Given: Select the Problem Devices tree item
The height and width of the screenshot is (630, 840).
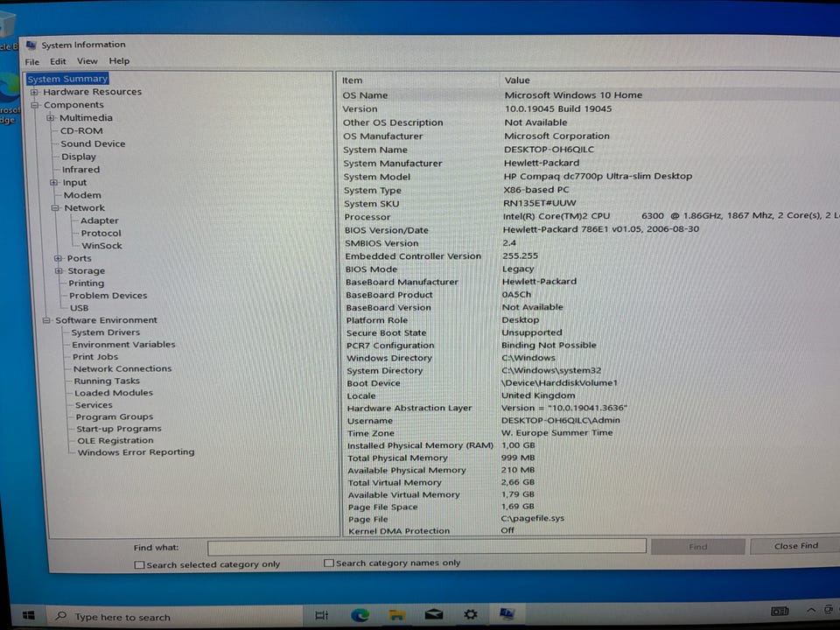Looking at the screenshot, I should click(x=108, y=295).
